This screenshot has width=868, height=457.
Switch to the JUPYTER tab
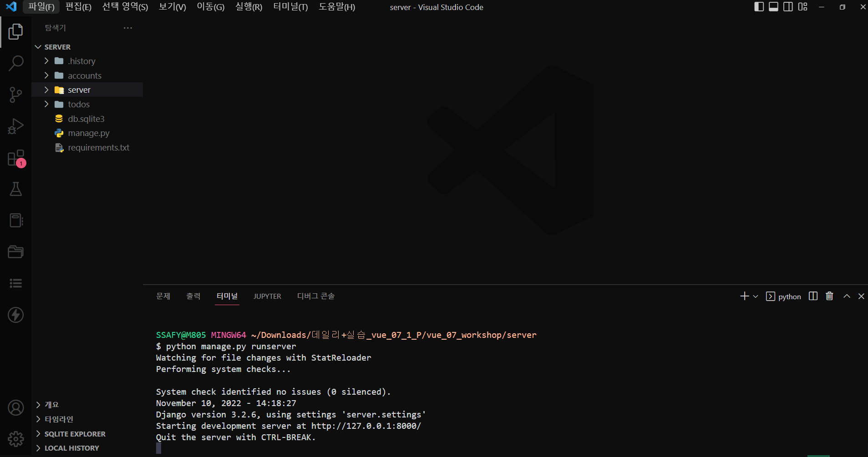pyautogui.click(x=267, y=296)
